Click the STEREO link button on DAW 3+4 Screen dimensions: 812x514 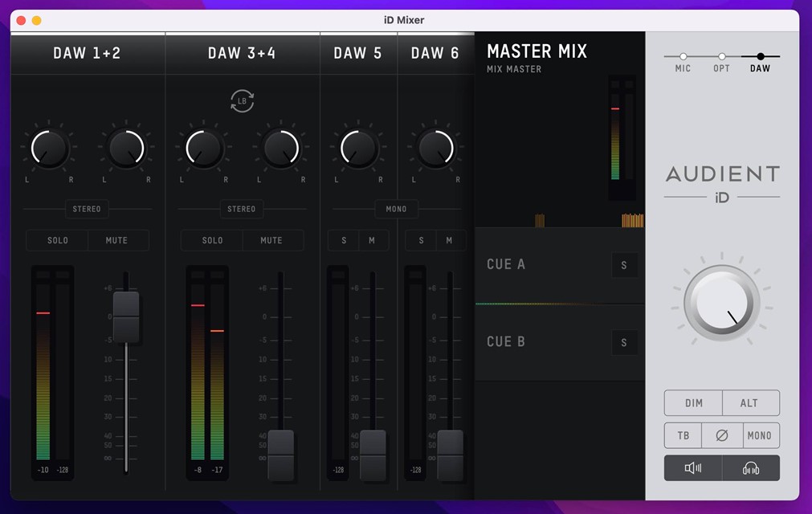point(241,209)
